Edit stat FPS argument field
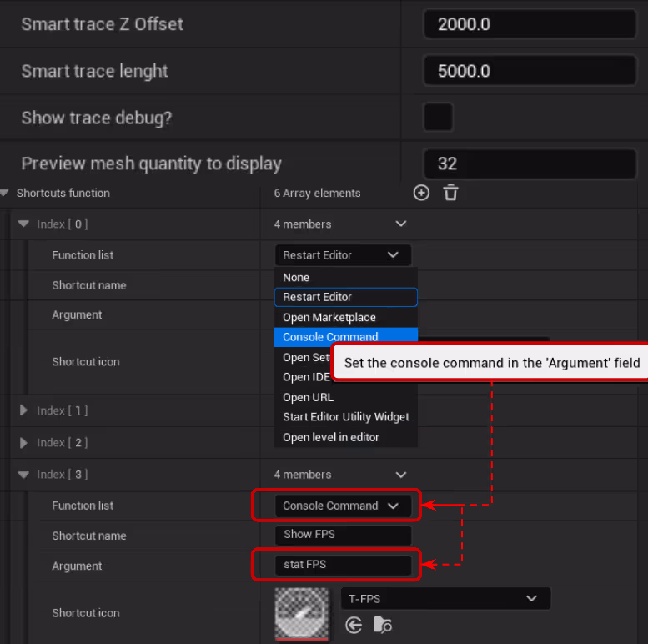The width and height of the screenshot is (648, 644). pos(343,565)
